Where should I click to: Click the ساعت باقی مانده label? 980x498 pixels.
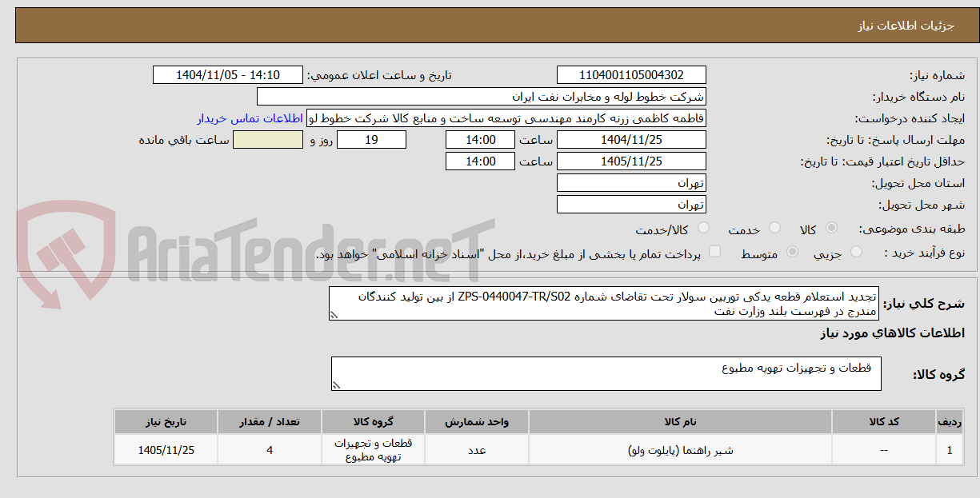[184, 140]
